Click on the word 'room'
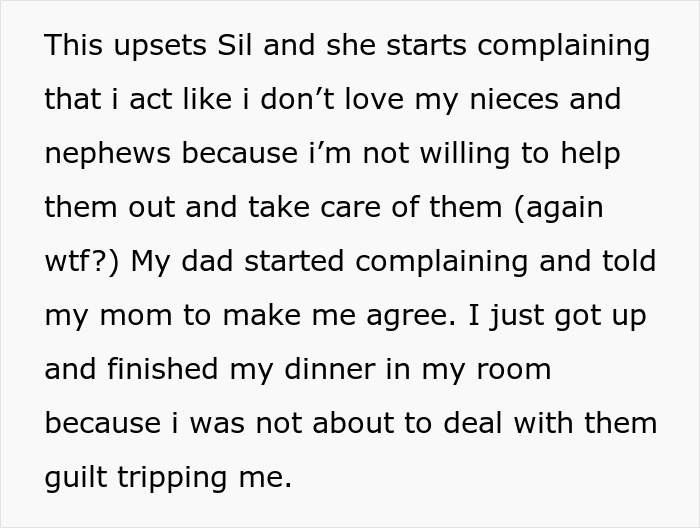The image size is (700, 528). click(x=515, y=370)
